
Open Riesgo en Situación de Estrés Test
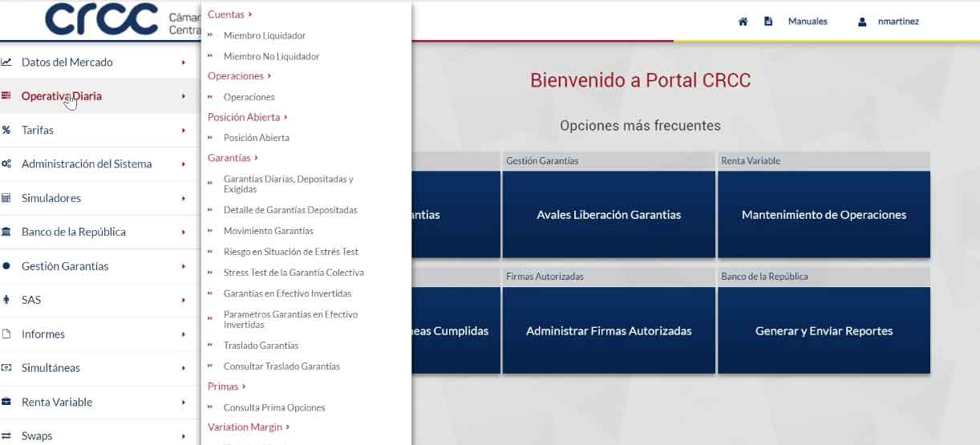point(291,252)
